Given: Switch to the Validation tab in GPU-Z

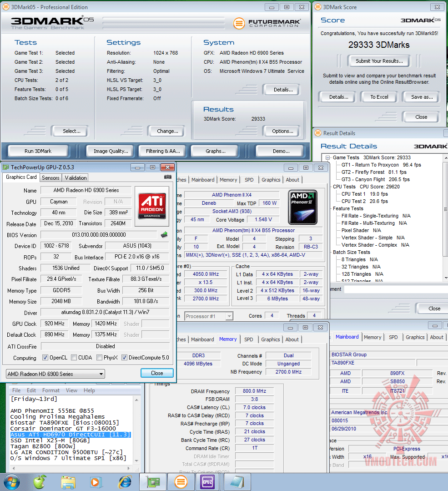Looking at the screenshot, I should pos(76,178).
